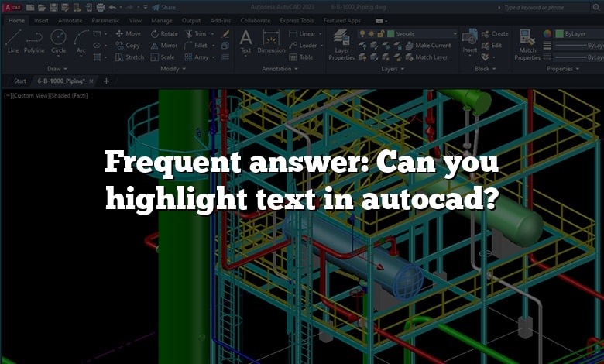Viewport: 604px width, 364px height.
Task: Click the Fillet tool
Action: (x=196, y=46)
